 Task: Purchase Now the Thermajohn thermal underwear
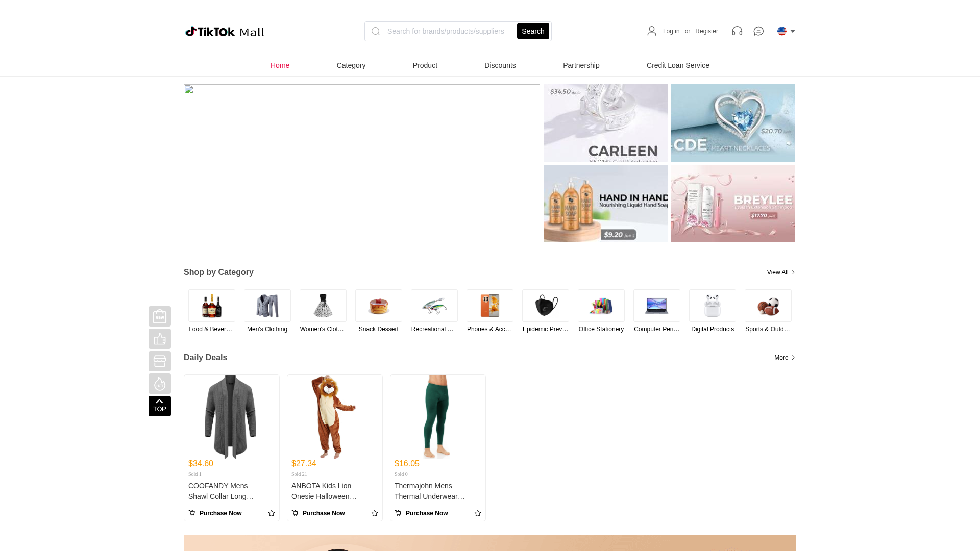coord(421,513)
